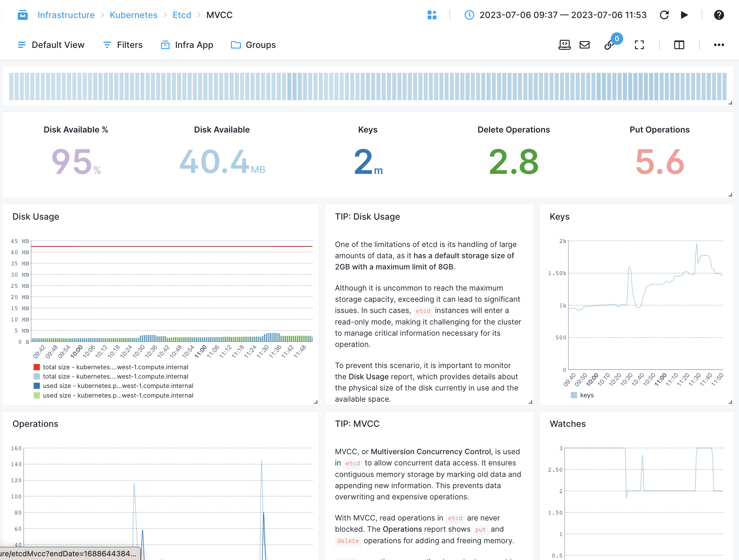Open the date range 2023-07-06 selector
This screenshot has width=739, height=560.
(562, 15)
